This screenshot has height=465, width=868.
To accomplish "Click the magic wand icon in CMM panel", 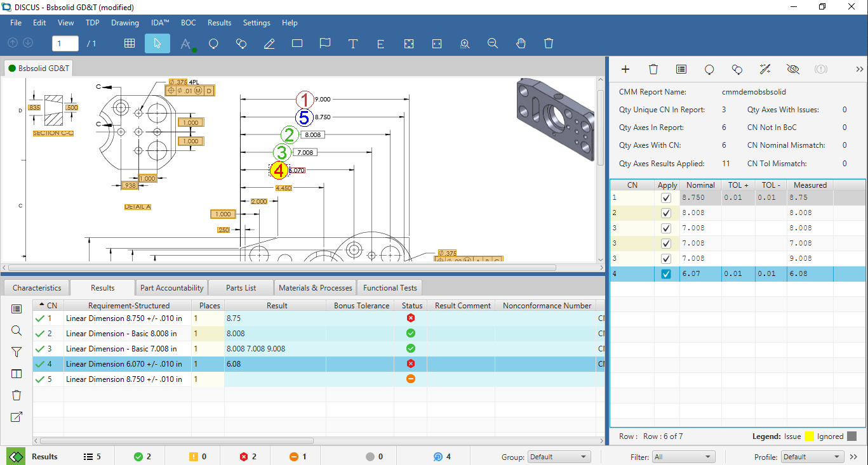I will click(765, 69).
